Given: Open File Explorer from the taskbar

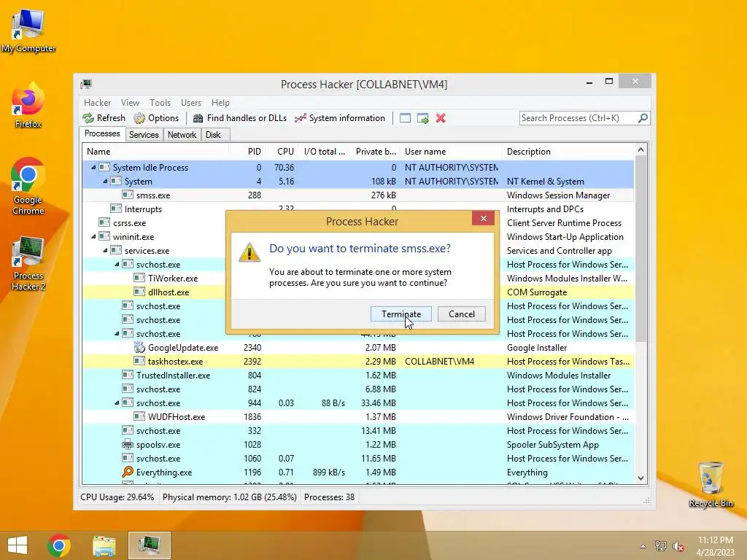Looking at the screenshot, I should 104,545.
